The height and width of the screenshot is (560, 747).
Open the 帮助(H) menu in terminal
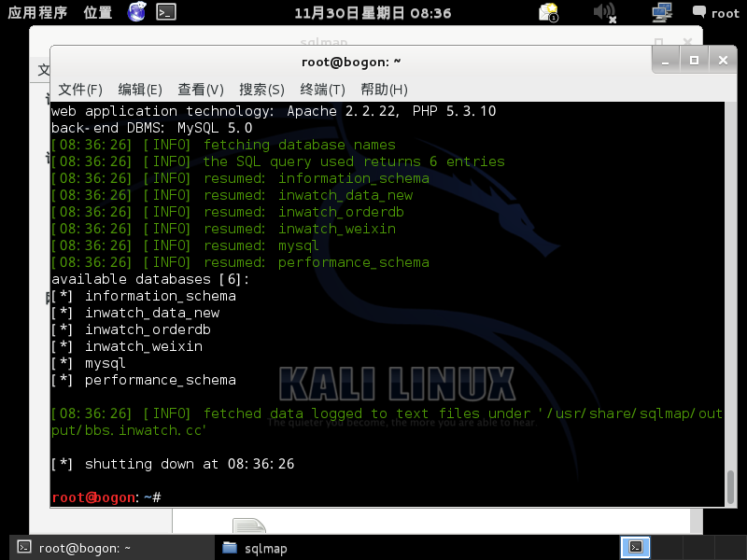pos(384,90)
